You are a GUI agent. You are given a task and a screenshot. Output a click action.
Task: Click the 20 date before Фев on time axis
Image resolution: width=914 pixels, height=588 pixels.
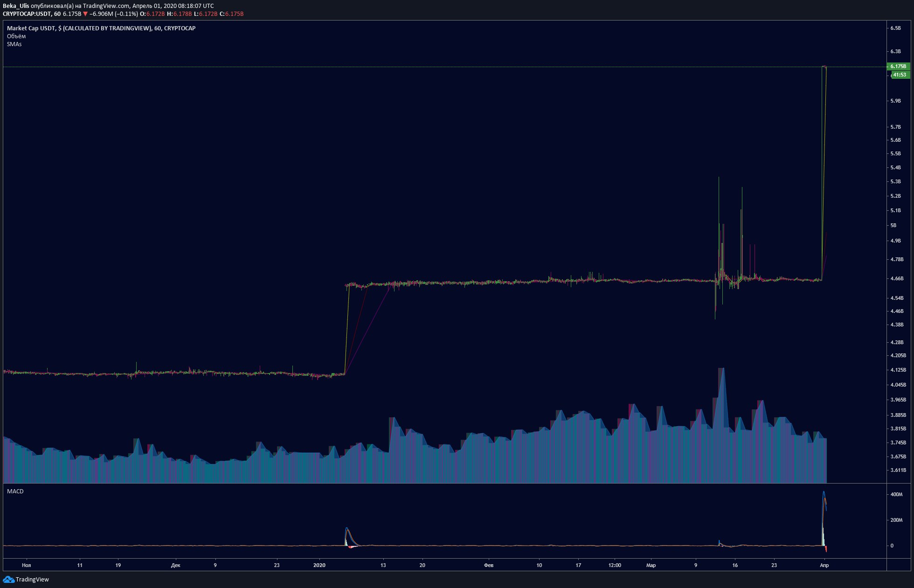[x=422, y=566]
